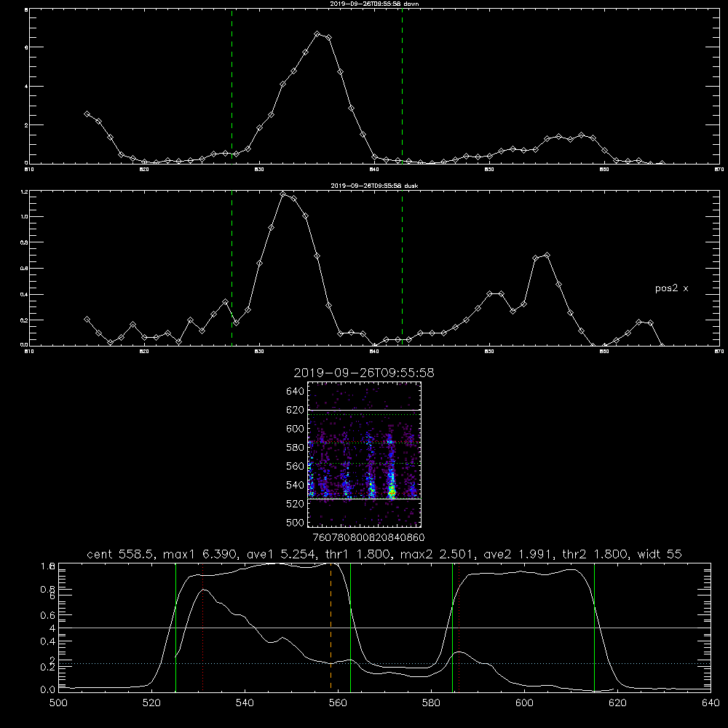Click the bottom plot x-axis label 640
The image size is (728, 728).
711,703
